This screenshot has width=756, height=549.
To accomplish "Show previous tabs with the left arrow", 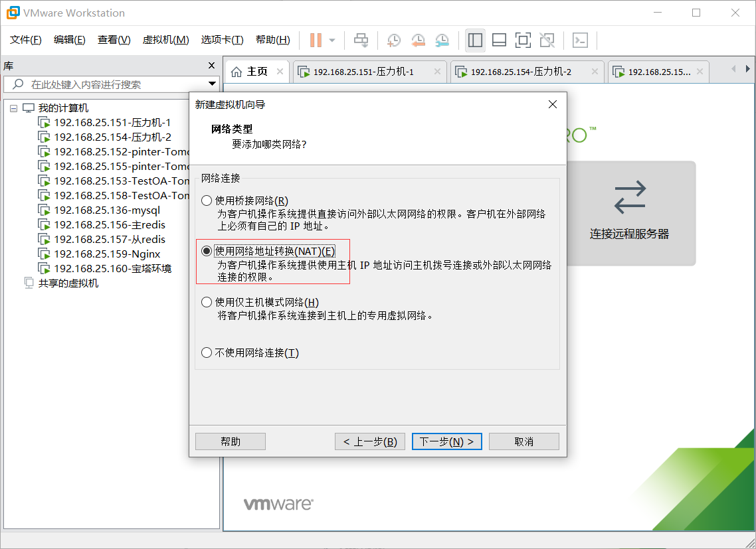I will (x=733, y=69).
